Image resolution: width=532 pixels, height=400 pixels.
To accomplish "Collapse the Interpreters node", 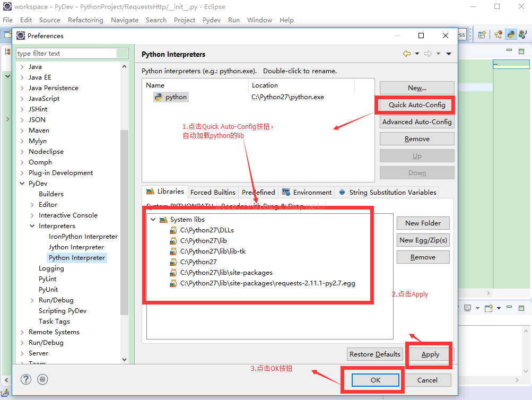I will click(32, 226).
